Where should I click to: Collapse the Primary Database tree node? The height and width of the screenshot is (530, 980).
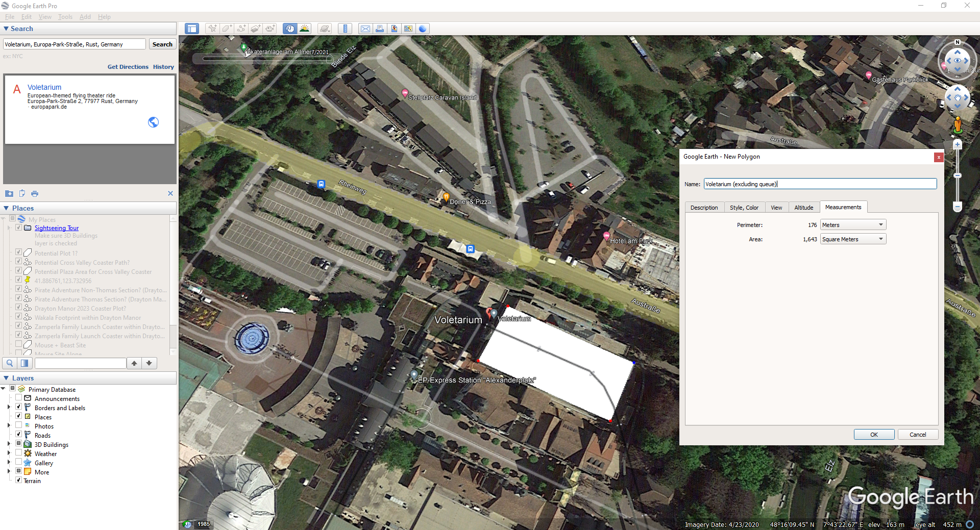4,389
